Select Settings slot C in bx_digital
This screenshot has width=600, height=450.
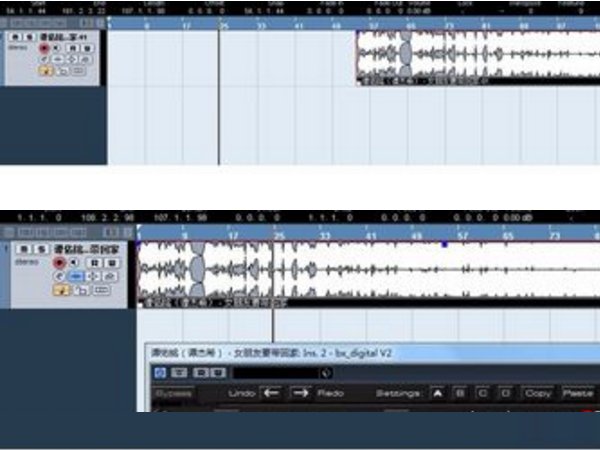[x=483, y=393]
